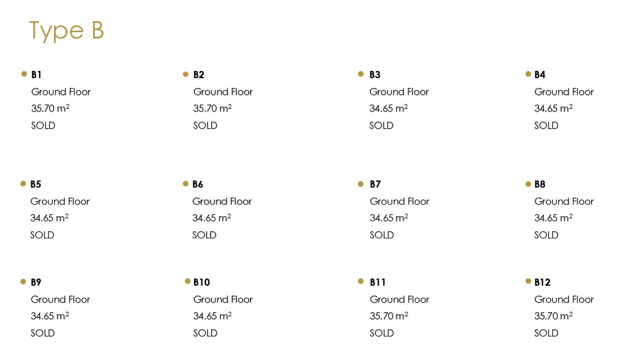Select the gold bullet next to B7
Screen dimensions: 644x362
pos(361,184)
